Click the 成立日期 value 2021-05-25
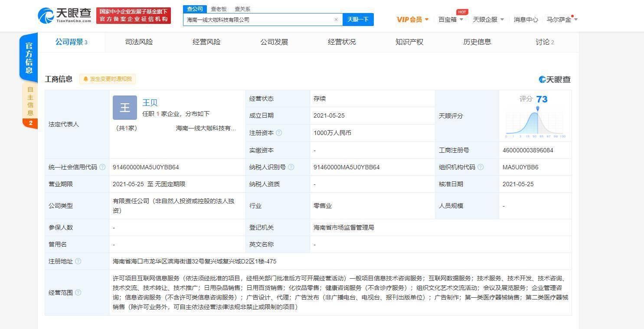The image size is (644, 329). point(329,115)
